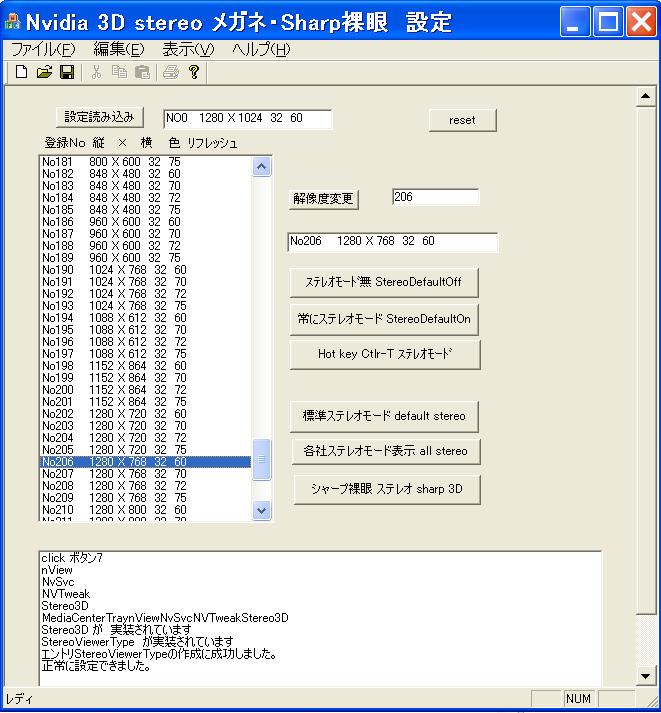Select list row No205 1280 X 720 75
Image resolution: width=661 pixels, height=713 pixels.
tap(145, 450)
